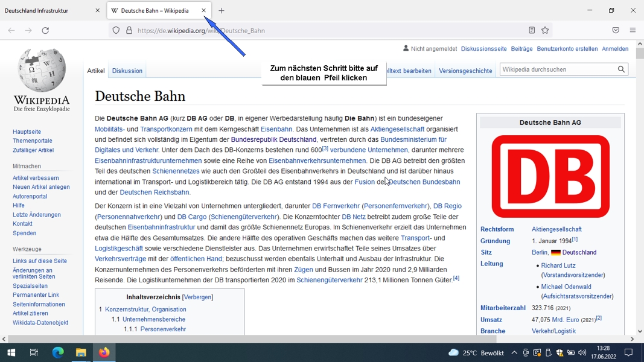Open the Diskussion tab
This screenshot has width=644, height=362.
[x=127, y=71]
